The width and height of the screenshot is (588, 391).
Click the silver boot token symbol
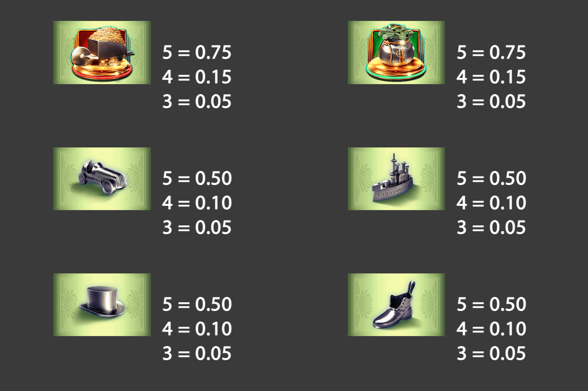click(x=397, y=304)
